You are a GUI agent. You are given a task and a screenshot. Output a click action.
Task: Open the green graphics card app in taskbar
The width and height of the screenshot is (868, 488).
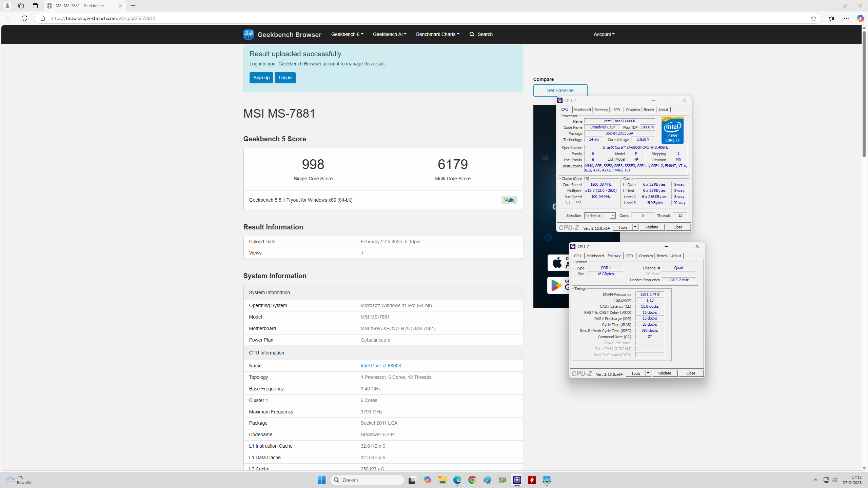(x=502, y=480)
